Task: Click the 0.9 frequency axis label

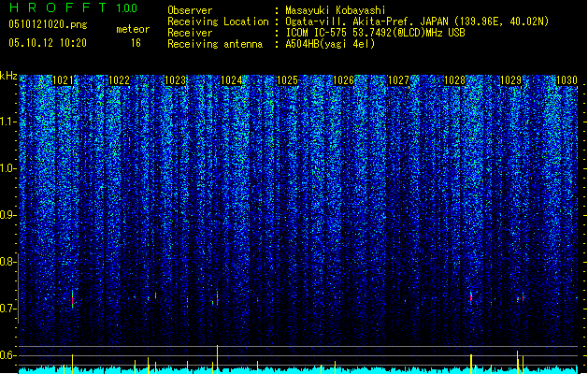Action: tap(7, 215)
